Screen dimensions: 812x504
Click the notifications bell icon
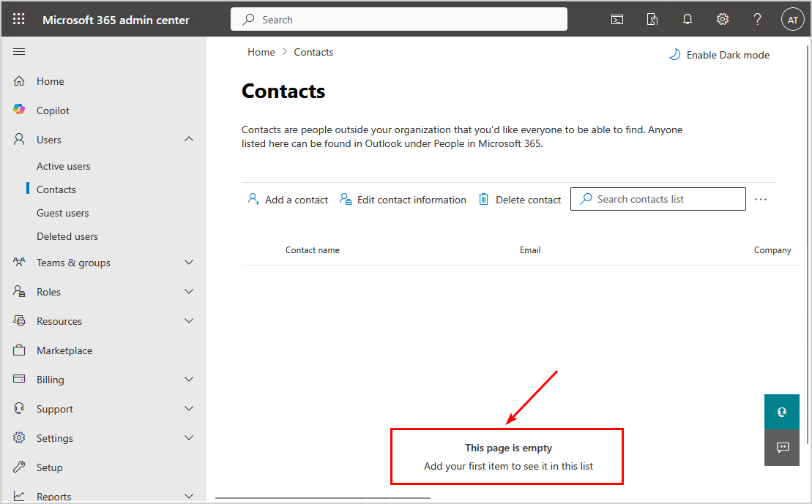tap(688, 20)
